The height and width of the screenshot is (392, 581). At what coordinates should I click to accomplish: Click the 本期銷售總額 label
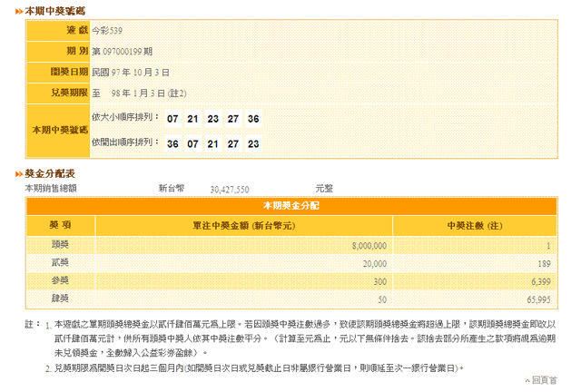coord(51,189)
